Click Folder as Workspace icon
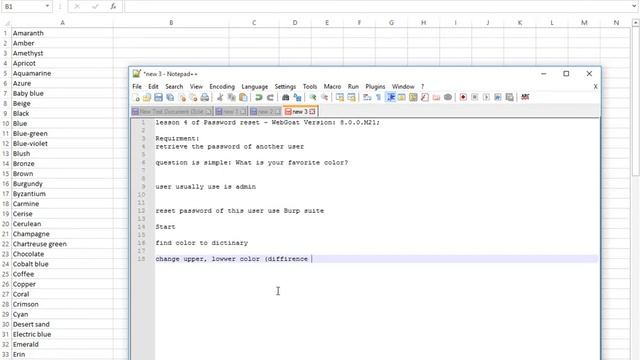Screen dimensions: 640x360 click(436, 97)
